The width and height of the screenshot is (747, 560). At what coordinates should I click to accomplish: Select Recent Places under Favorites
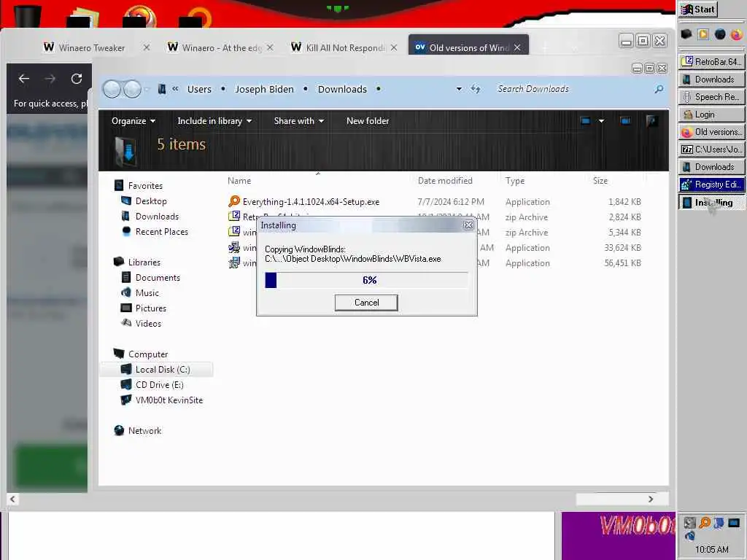[x=161, y=231]
